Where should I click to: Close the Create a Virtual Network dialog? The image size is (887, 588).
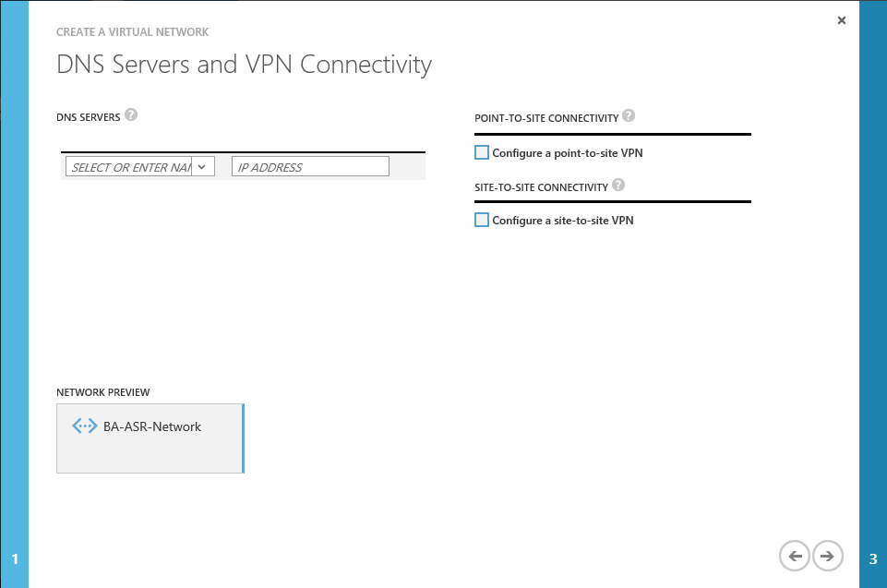pos(841,20)
